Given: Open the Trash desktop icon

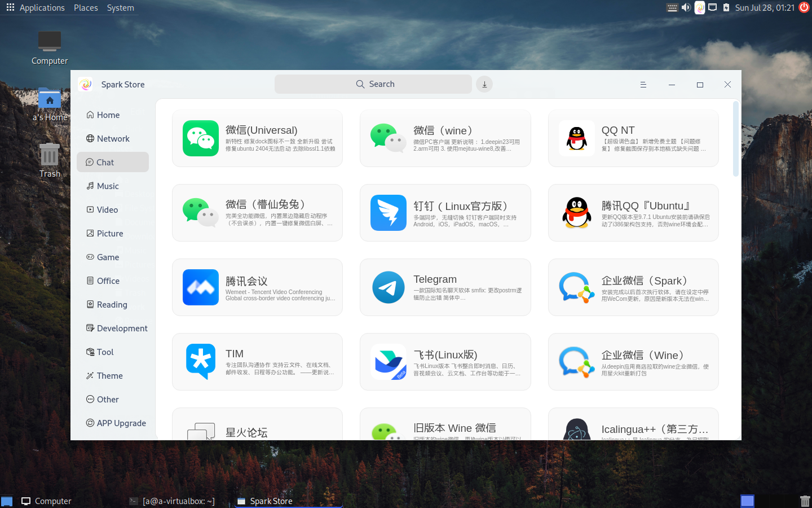Looking at the screenshot, I should [50, 160].
